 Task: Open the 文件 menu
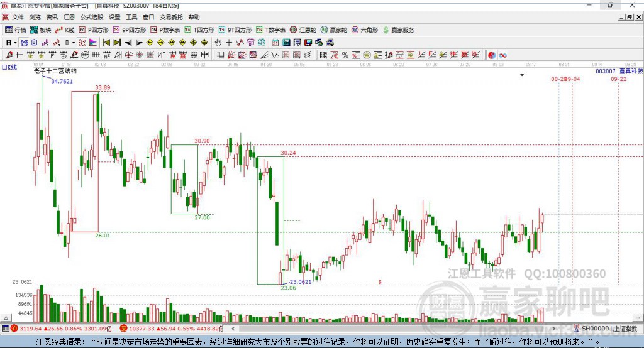pos(18,17)
